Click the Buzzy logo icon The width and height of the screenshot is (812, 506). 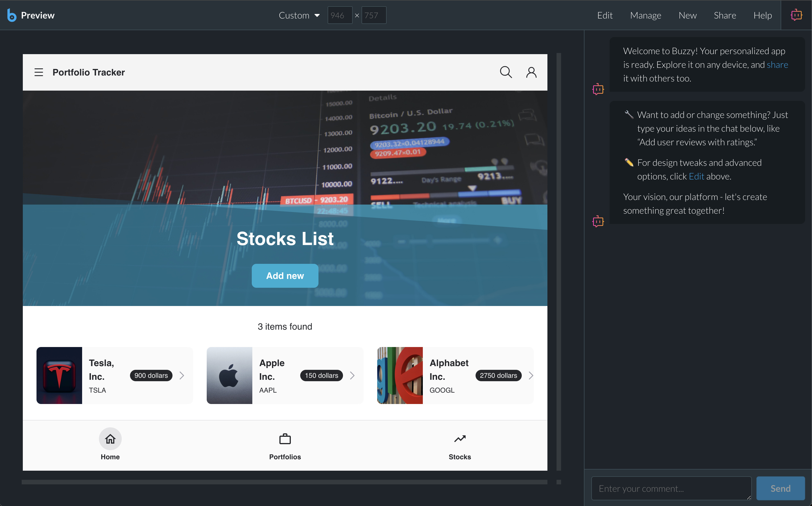click(x=12, y=15)
